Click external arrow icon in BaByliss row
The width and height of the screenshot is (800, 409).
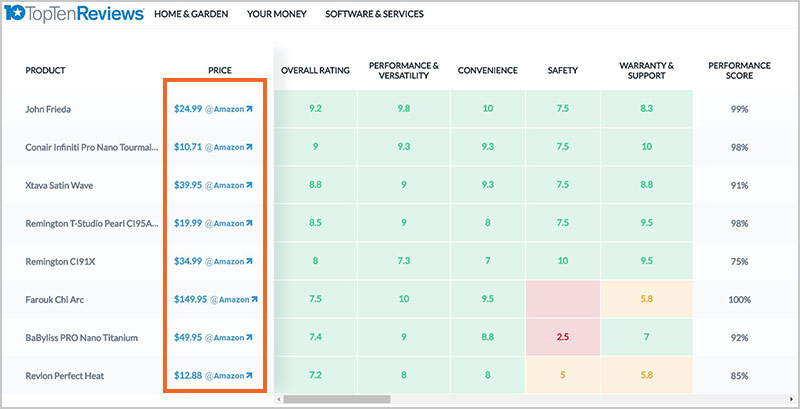(249, 338)
